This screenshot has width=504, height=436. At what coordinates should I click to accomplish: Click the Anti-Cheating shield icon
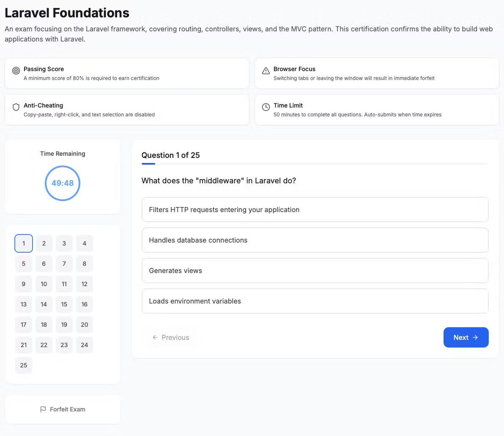16,107
